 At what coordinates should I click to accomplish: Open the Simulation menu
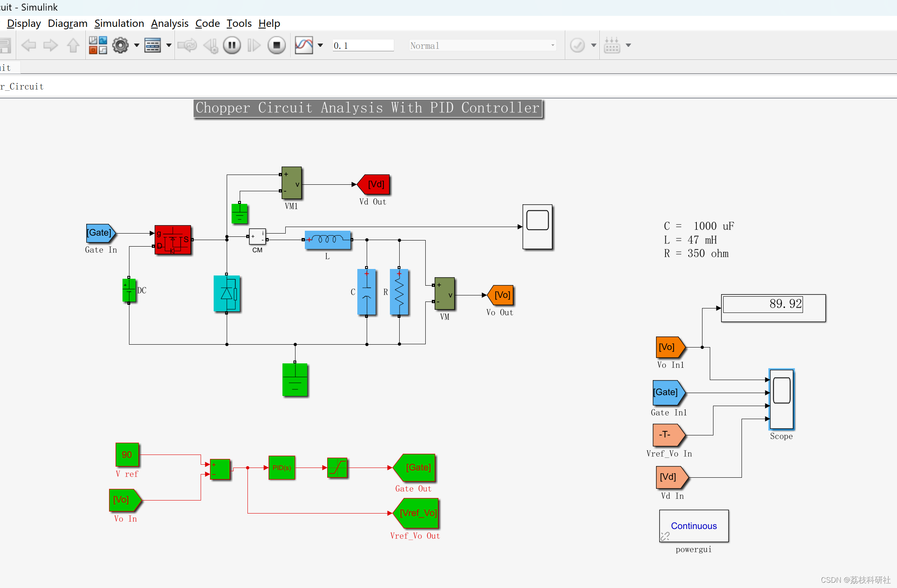119,24
